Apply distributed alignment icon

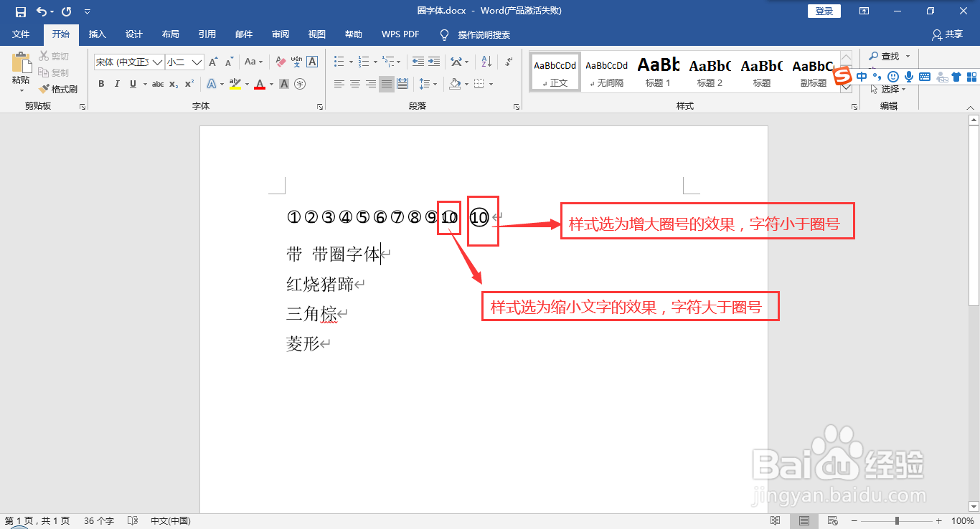402,84
